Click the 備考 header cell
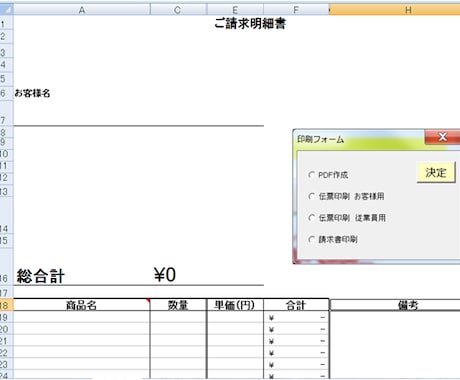460x380 pixels. tap(395, 305)
